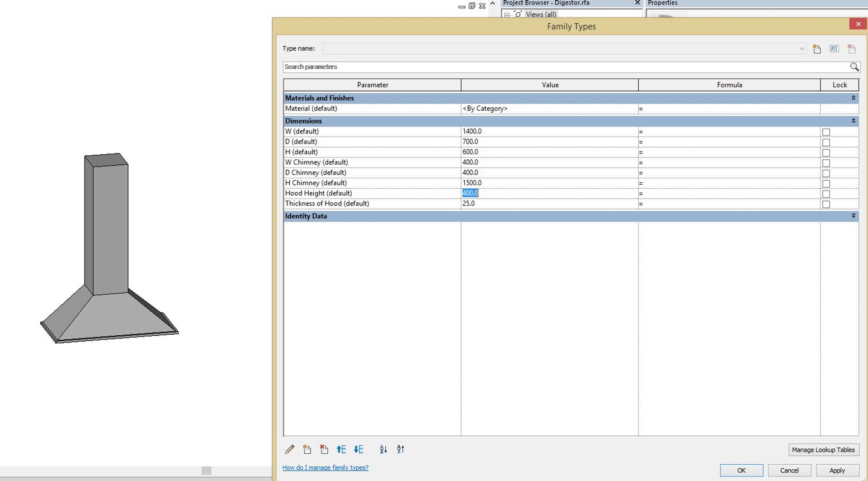868x481 pixels.
Task: Click the New Type icon beside Type name
Action: pos(817,49)
